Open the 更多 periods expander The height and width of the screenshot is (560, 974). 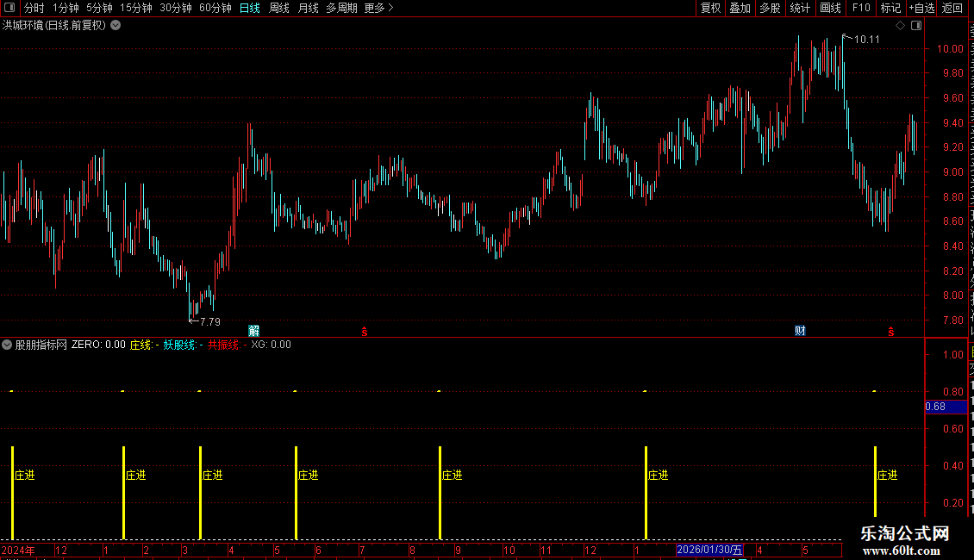378,8
